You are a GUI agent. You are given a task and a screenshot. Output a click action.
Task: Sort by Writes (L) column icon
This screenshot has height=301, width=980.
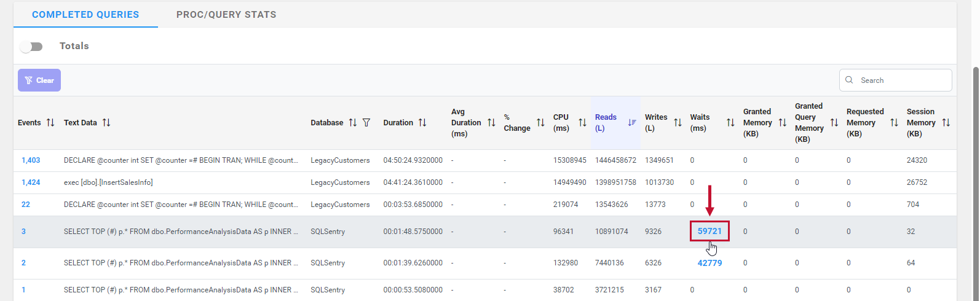[x=678, y=123]
